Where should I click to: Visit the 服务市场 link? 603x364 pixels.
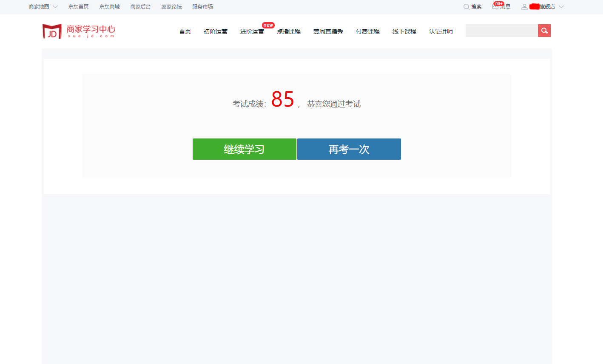tap(202, 7)
